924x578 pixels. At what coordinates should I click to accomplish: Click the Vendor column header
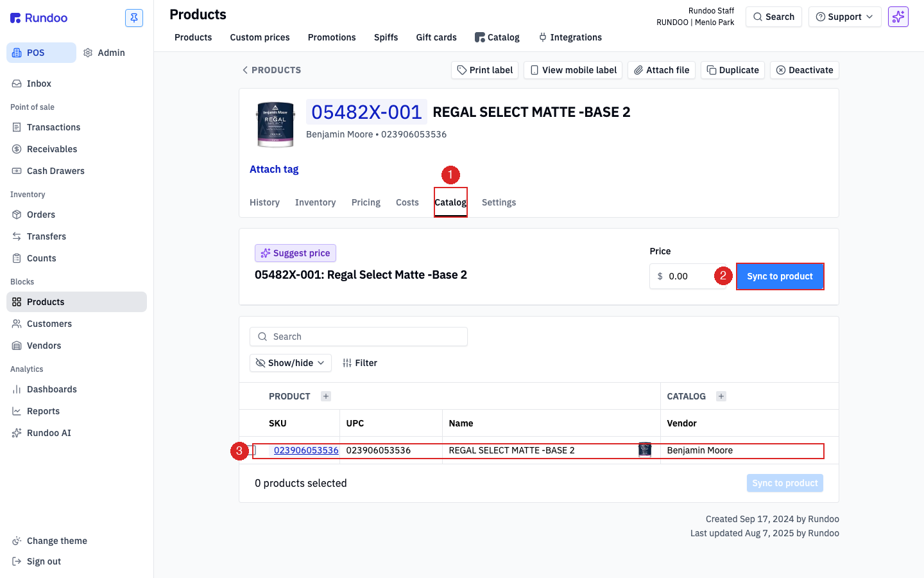[x=681, y=423]
